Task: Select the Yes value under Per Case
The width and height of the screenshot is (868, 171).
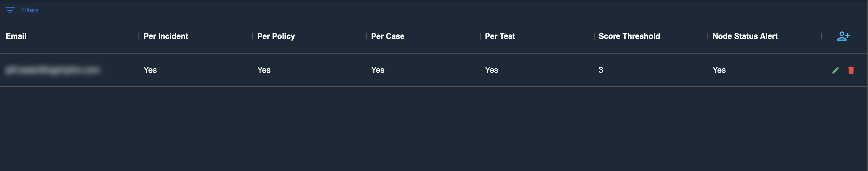Action: pos(377,70)
